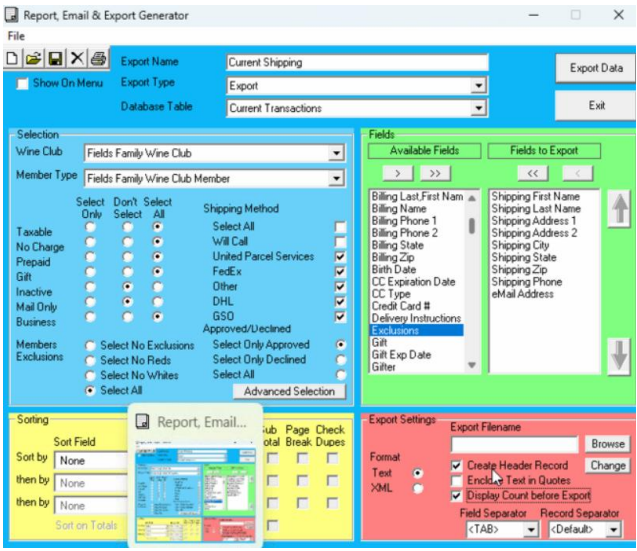Open the Sort by None combo box
The width and height of the screenshot is (637, 551).
point(91,461)
